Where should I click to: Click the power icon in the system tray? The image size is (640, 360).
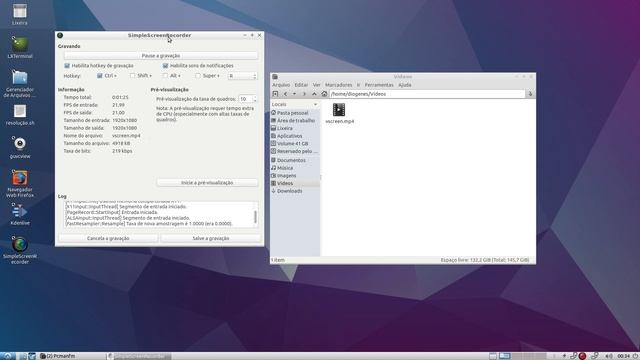click(x=636, y=356)
